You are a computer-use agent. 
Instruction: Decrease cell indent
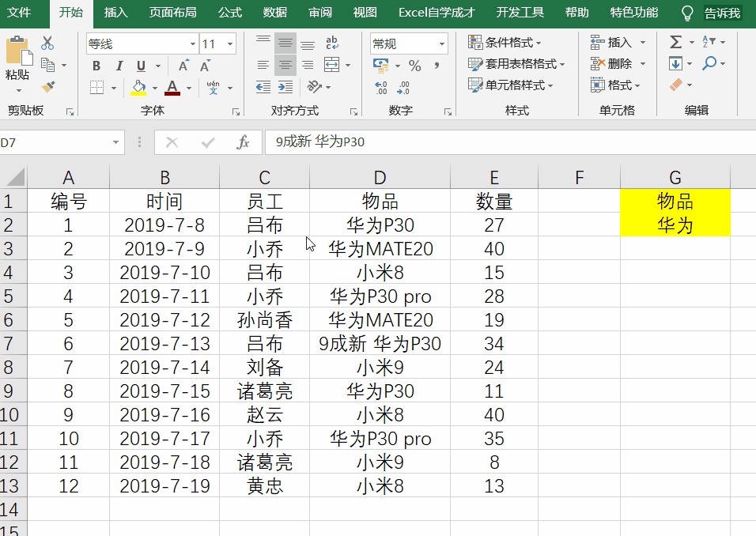(263, 87)
